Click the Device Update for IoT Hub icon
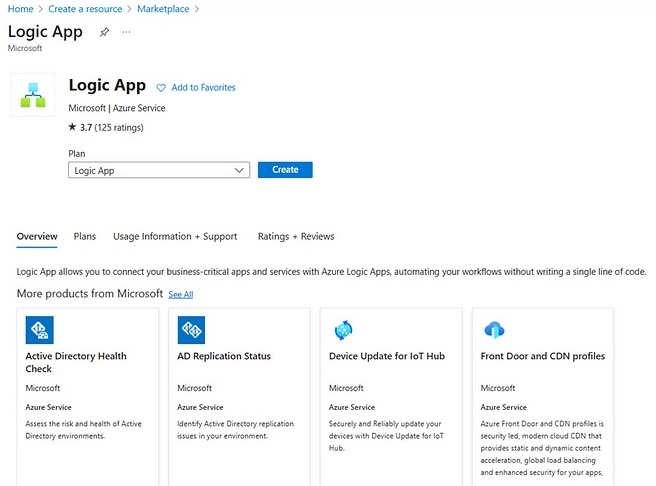Screen dimensions: 656x486 tap(343, 330)
